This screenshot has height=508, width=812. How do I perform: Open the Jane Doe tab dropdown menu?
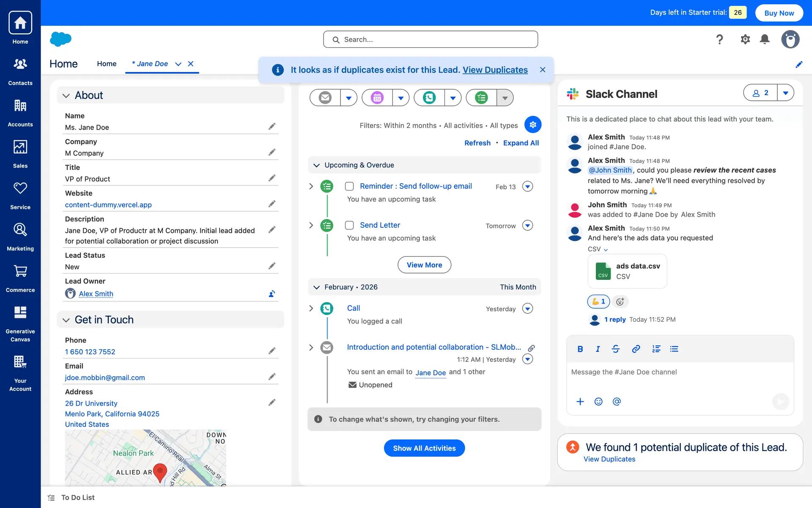[178, 64]
